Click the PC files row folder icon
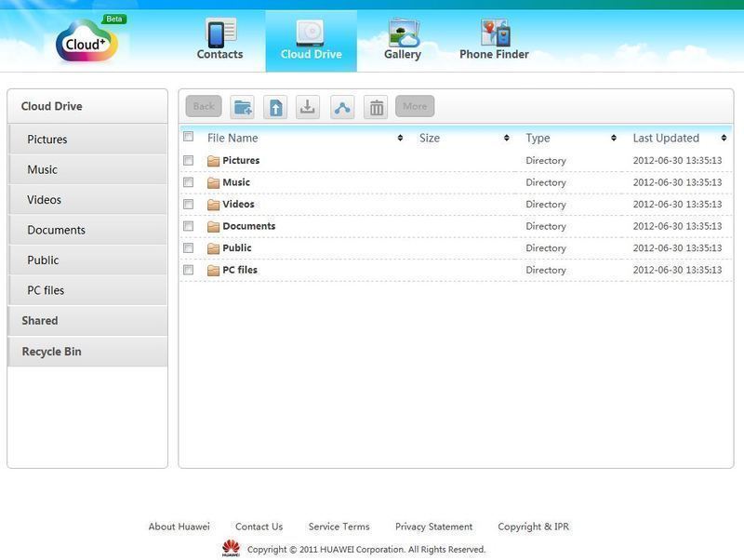The image size is (744, 560). (214, 270)
